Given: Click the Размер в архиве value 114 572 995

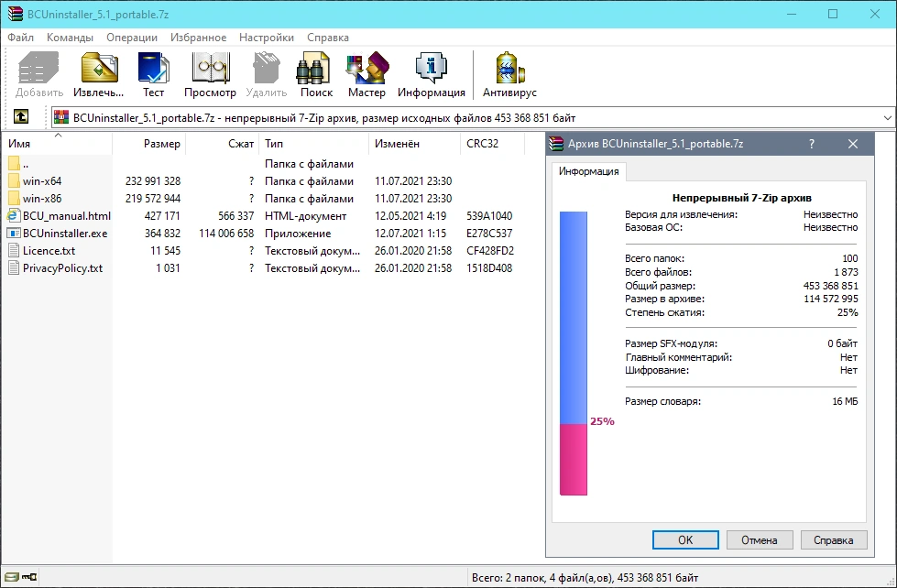Looking at the screenshot, I should pos(831,299).
